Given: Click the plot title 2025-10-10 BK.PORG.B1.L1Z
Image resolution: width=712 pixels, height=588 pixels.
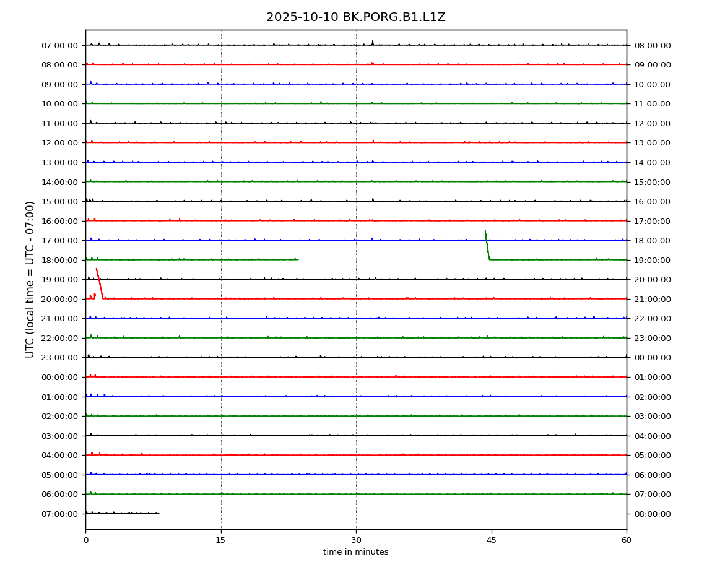Looking at the screenshot, I should 355,17.
